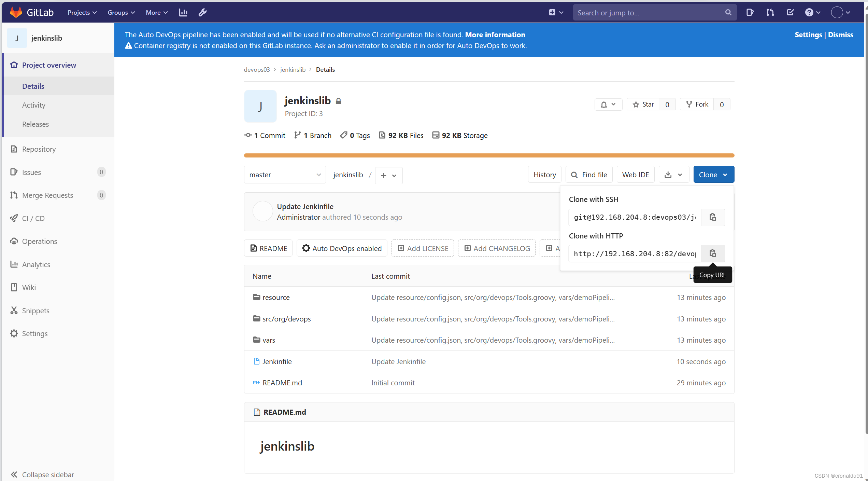Open the Jenkinfile file

click(x=277, y=361)
